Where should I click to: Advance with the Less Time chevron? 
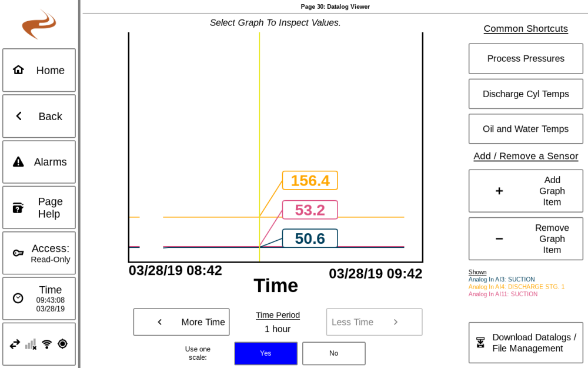point(396,322)
